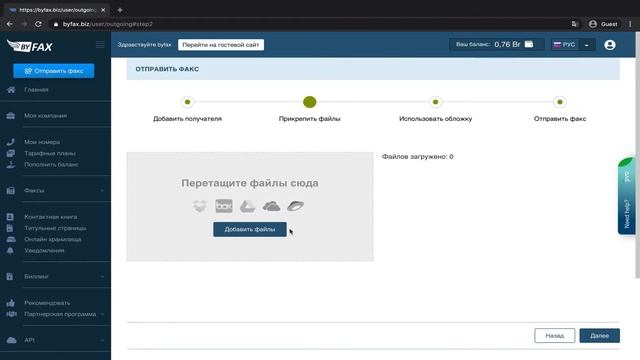Image resolution: width=640 pixels, height=360 pixels.
Task: Open Пополнить баланс link
Action: pyautogui.click(x=51, y=164)
